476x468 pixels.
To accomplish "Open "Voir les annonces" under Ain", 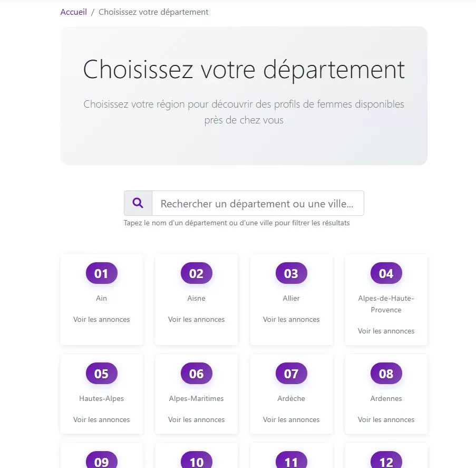I will [101, 319].
